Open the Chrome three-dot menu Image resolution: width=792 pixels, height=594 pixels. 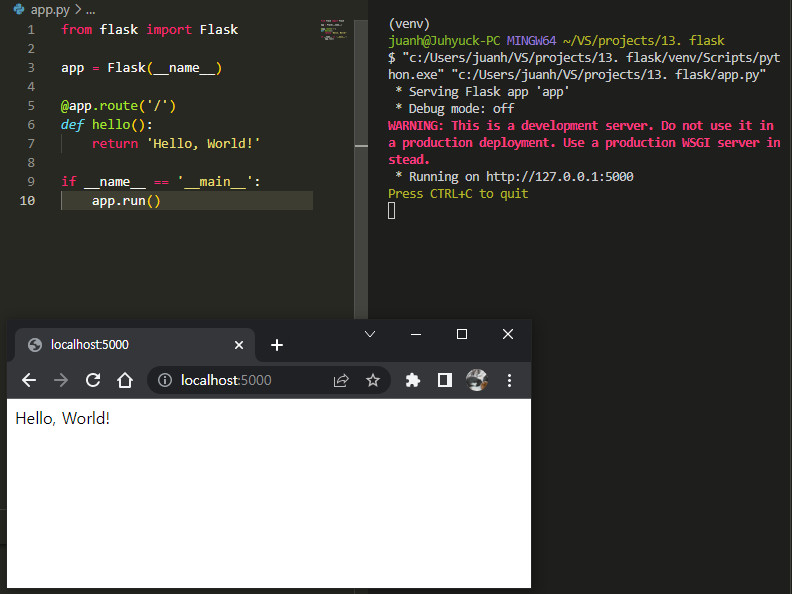tap(509, 380)
